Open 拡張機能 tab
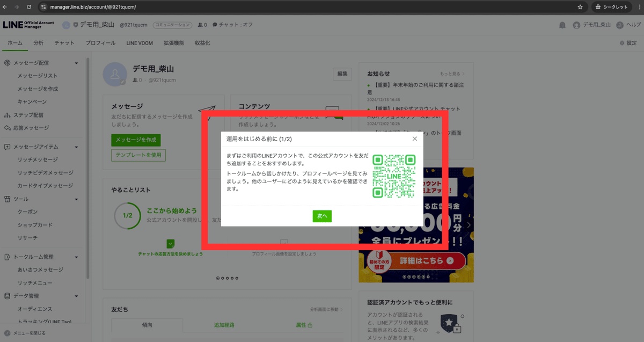The width and height of the screenshot is (644, 342). pos(174,43)
